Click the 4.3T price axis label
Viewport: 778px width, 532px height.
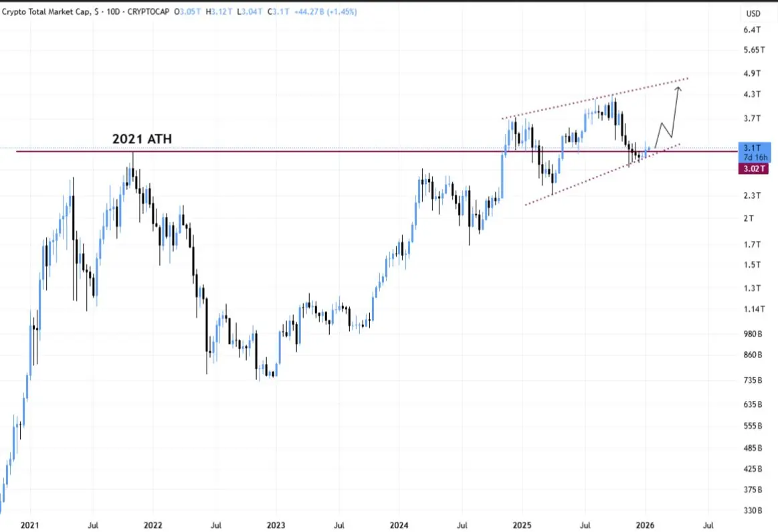752,94
